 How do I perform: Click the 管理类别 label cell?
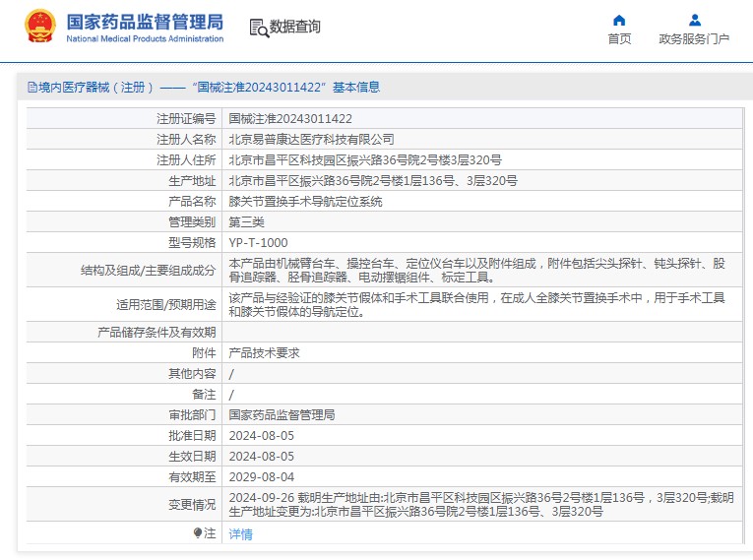pyautogui.click(x=124, y=221)
